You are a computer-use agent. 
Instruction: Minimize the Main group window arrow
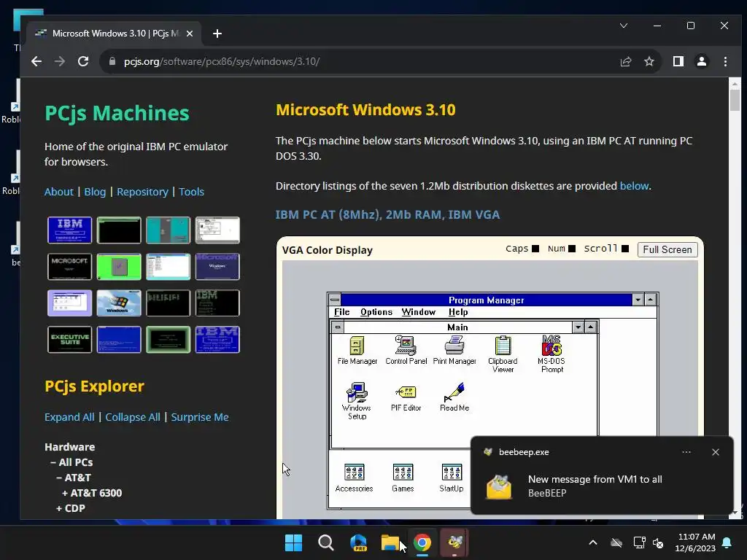coord(578,327)
